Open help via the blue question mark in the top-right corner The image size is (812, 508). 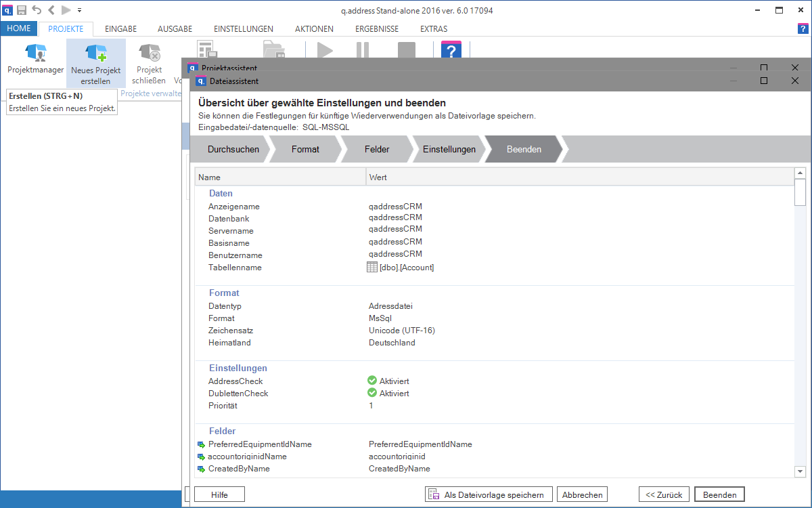point(803,28)
